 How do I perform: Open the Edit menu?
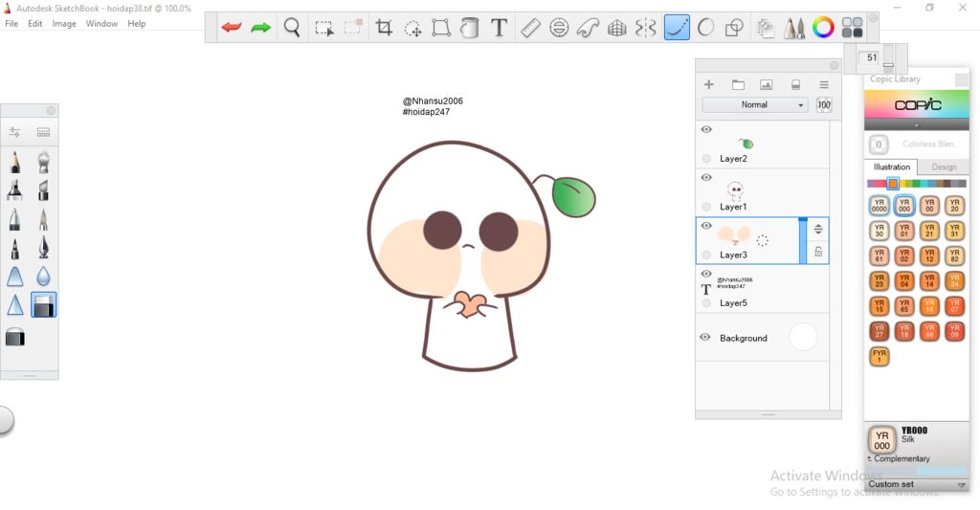[x=35, y=24]
